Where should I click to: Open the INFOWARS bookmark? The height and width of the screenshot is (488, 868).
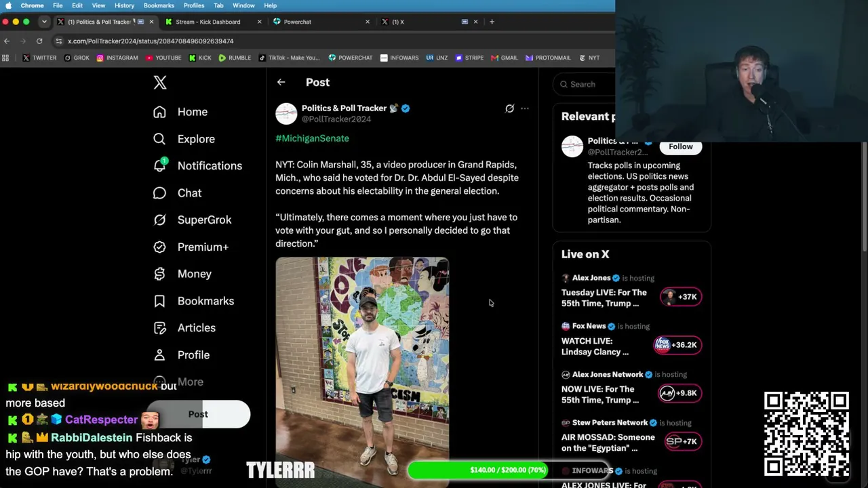399,58
